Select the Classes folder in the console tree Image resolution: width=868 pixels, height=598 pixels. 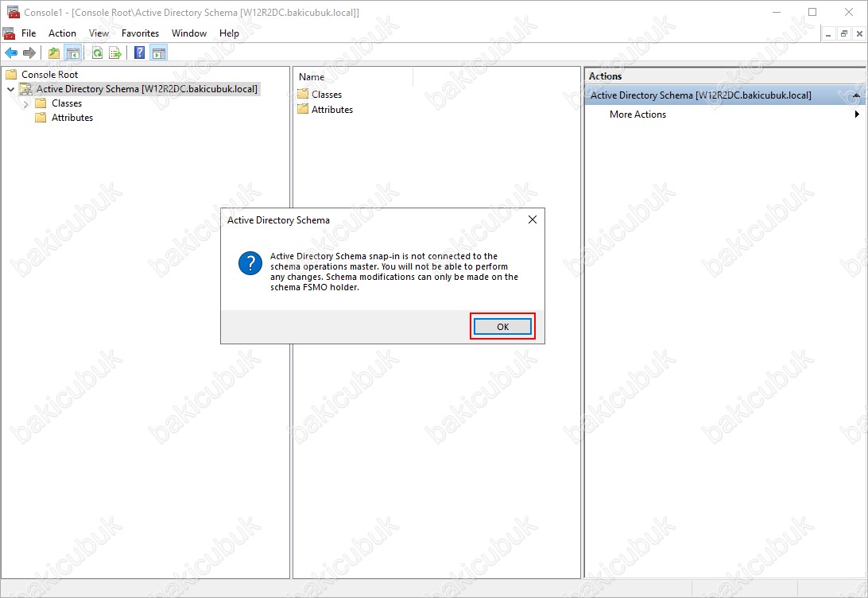click(67, 103)
